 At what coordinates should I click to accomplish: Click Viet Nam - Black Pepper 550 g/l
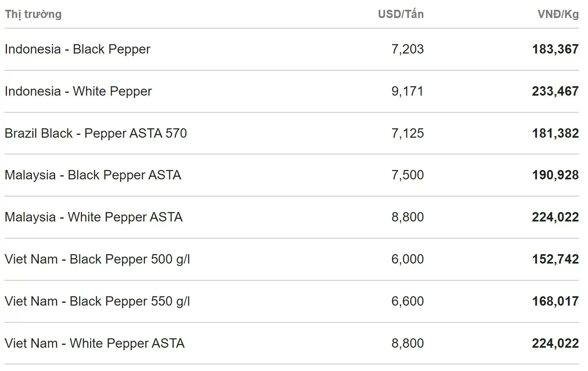(97, 301)
